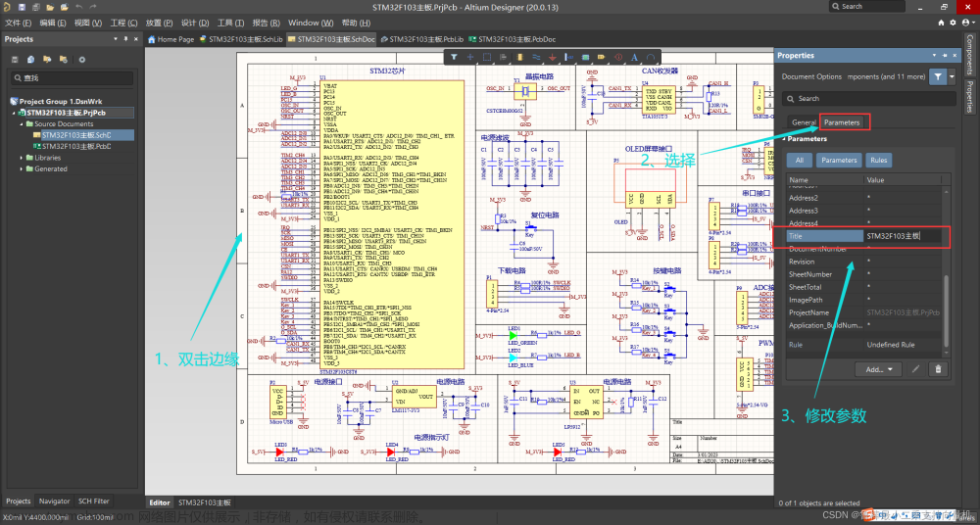The image size is (980, 525).
Task: Switch to STM32F103主板.PcbLib document tab
Action: [422, 39]
